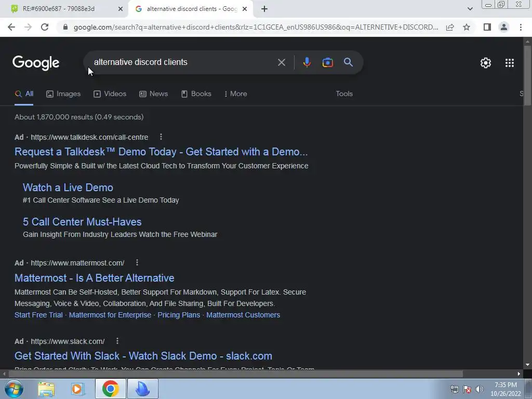
Task: Follow the Mattermost for Enterprise sitelink
Action: [x=110, y=315]
